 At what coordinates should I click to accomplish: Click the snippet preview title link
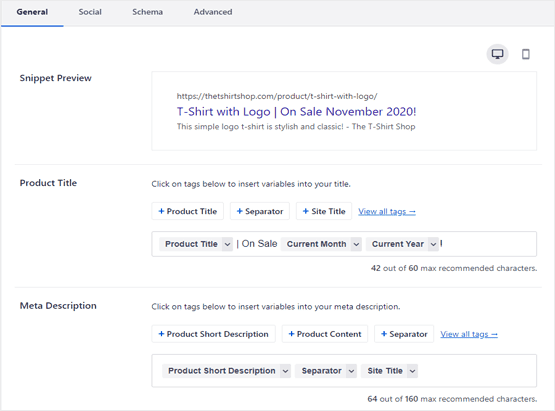[297, 112]
